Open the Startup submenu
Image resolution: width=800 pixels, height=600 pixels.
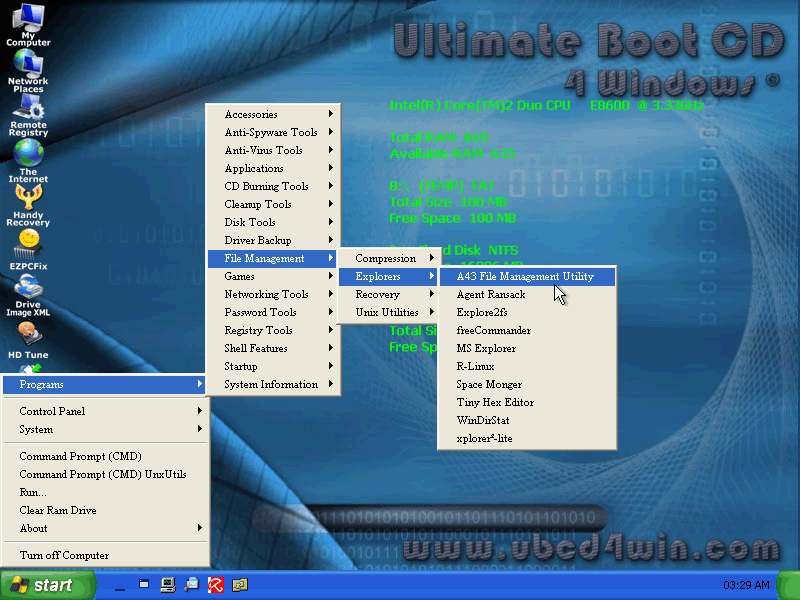click(x=272, y=366)
